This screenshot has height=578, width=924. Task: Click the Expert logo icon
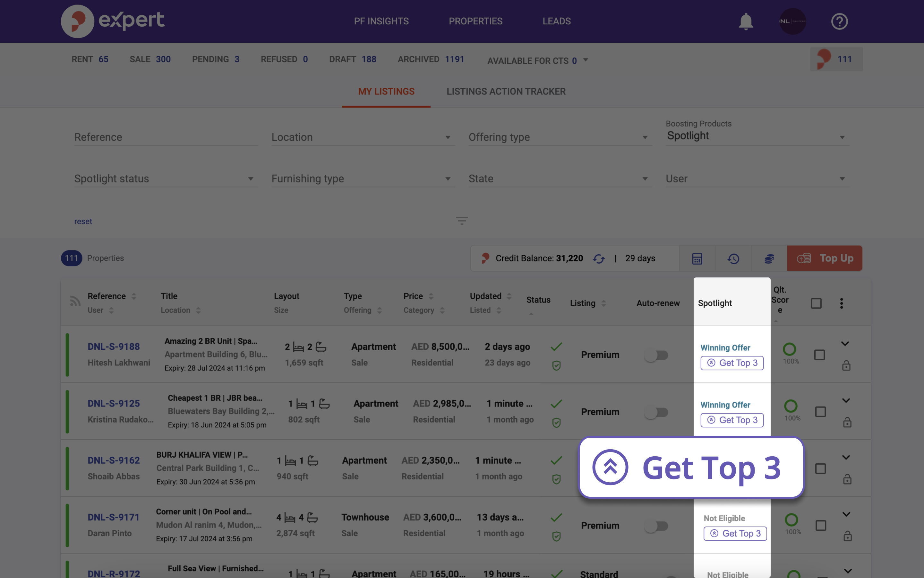[78, 21]
